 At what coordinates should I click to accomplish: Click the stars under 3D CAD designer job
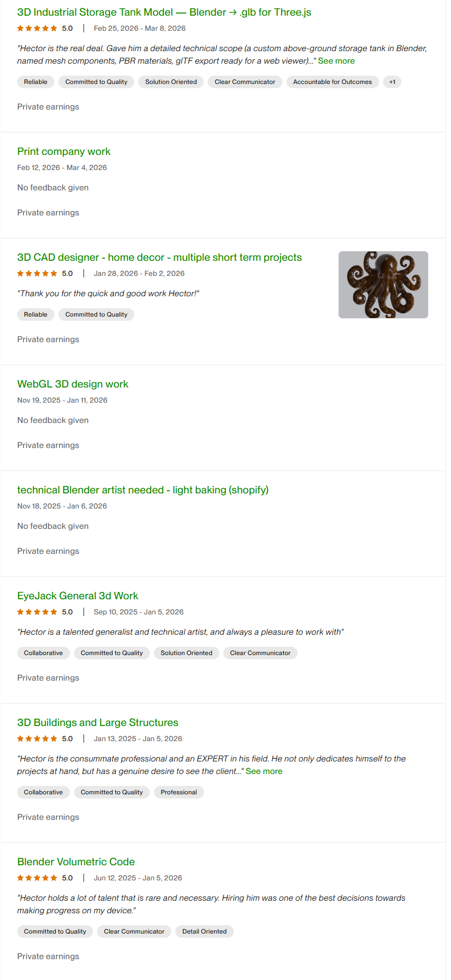[37, 273]
